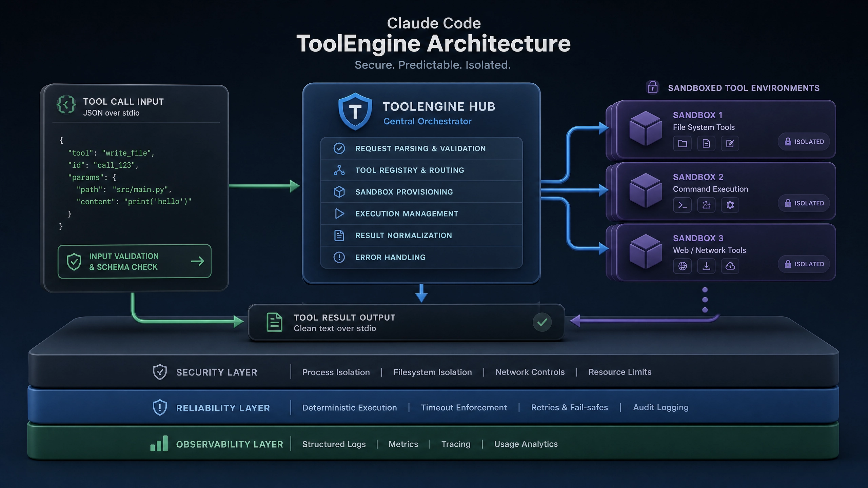Click the Input Validation & Schema Check button

click(135, 261)
